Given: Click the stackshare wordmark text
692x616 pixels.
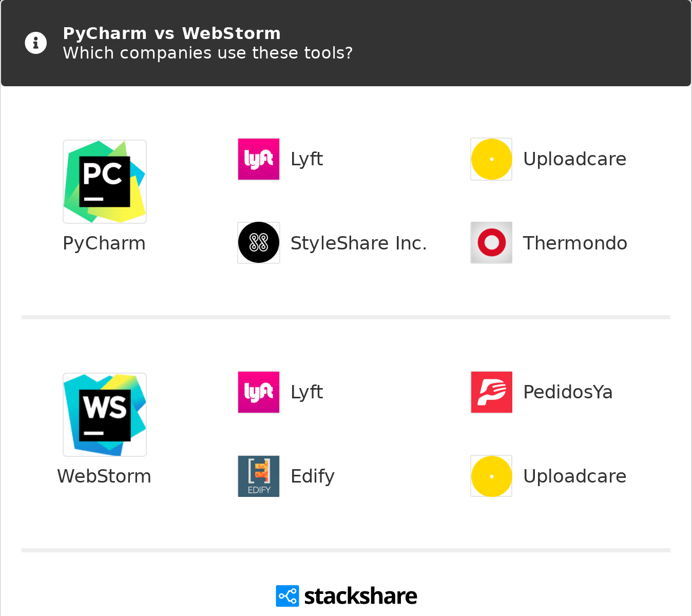Looking at the screenshot, I should pyautogui.click(x=360, y=596).
